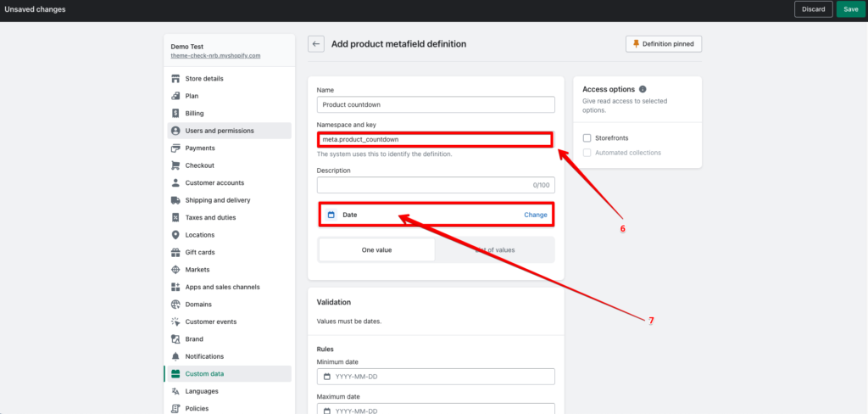Focus the Description text field
868x414 pixels.
(436, 185)
